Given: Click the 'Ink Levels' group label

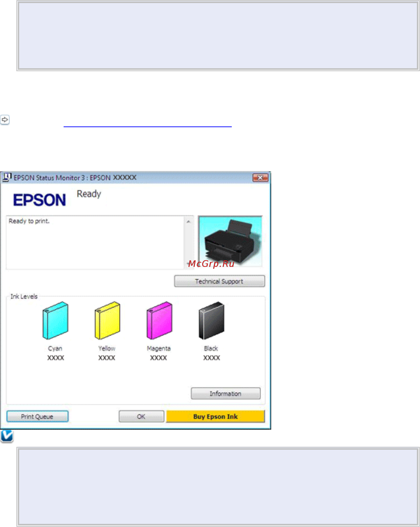Looking at the screenshot, I should coord(24,296).
